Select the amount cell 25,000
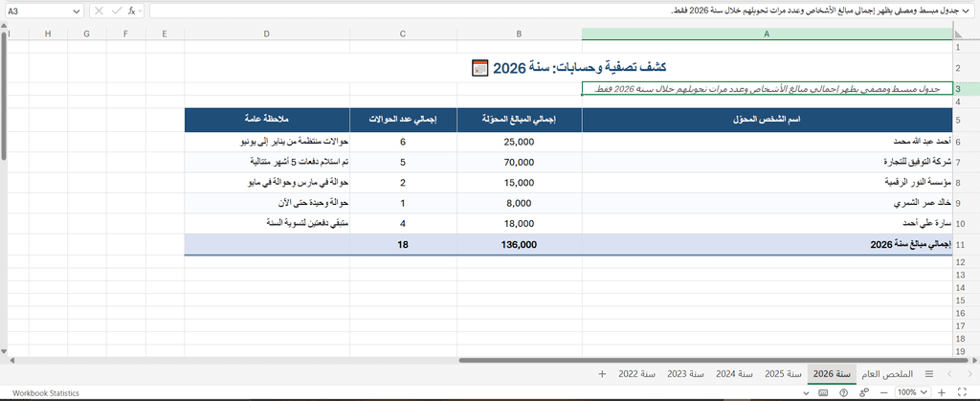 pos(519,143)
